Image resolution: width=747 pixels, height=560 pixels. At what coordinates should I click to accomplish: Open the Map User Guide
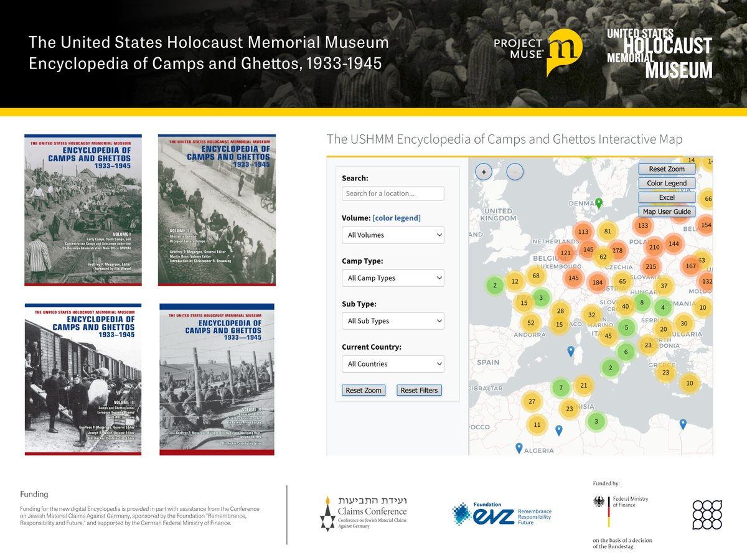coord(667,212)
